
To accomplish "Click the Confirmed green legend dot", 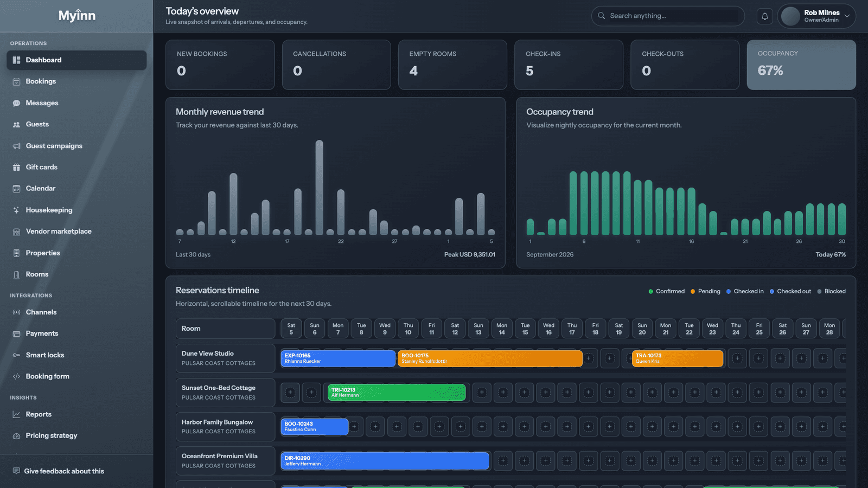I will [651, 292].
